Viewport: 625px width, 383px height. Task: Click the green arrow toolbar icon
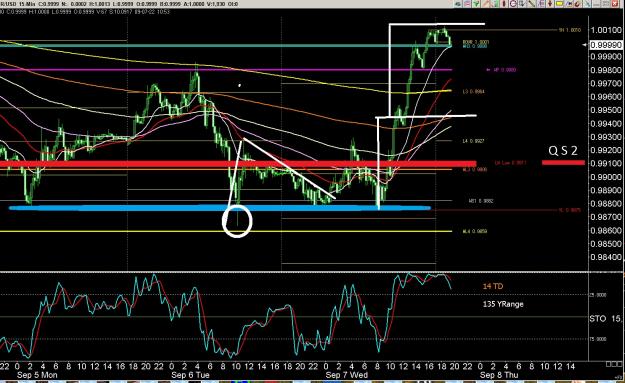click(x=476, y=4)
